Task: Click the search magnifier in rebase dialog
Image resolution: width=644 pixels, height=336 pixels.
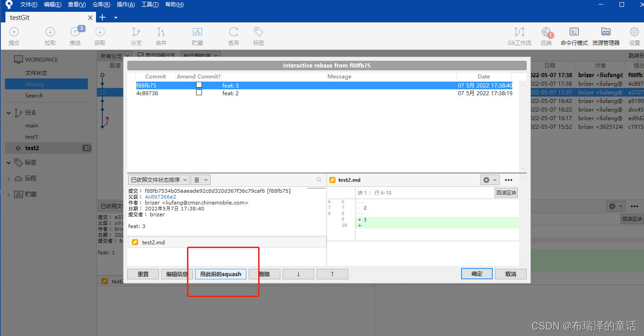Action: (319, 180)
